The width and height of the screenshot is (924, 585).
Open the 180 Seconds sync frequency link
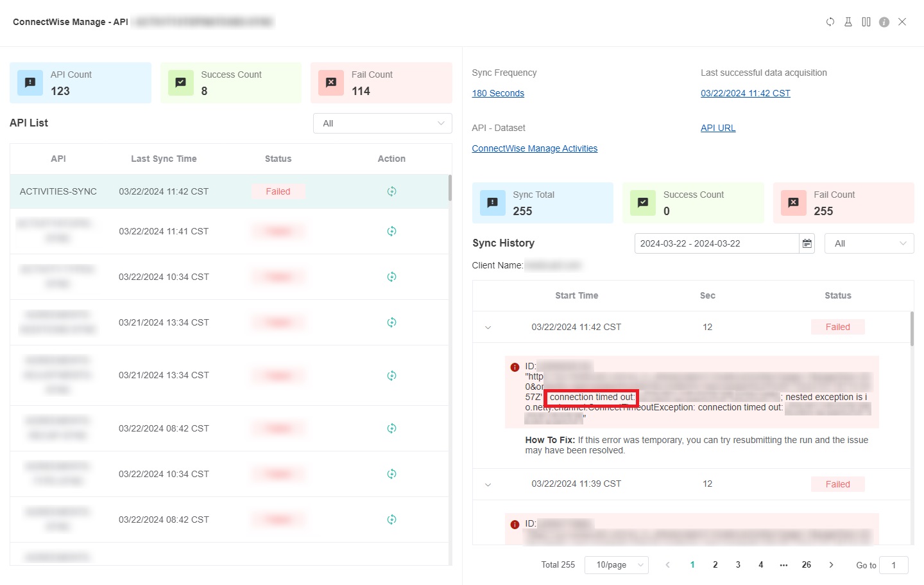tap(498, 93)
